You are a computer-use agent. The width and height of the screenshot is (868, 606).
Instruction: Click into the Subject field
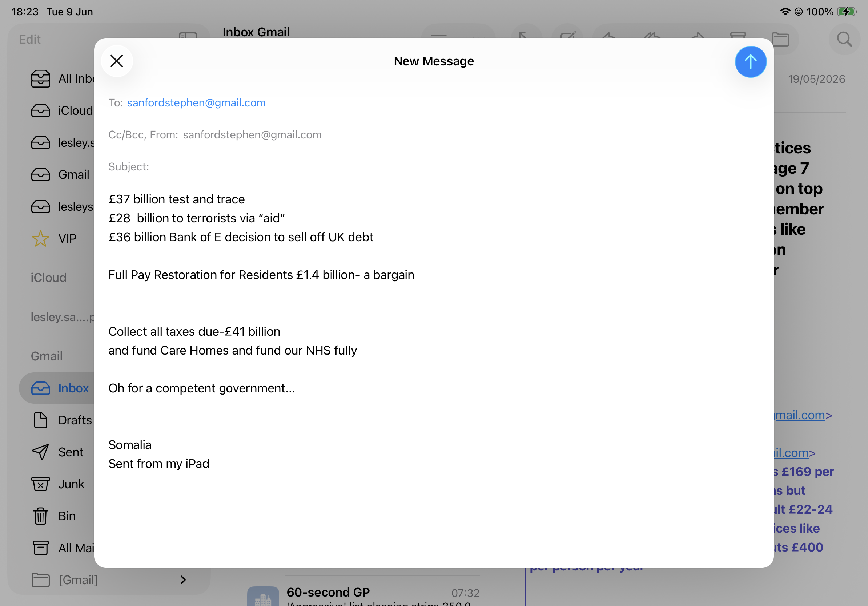click(434, 167)
